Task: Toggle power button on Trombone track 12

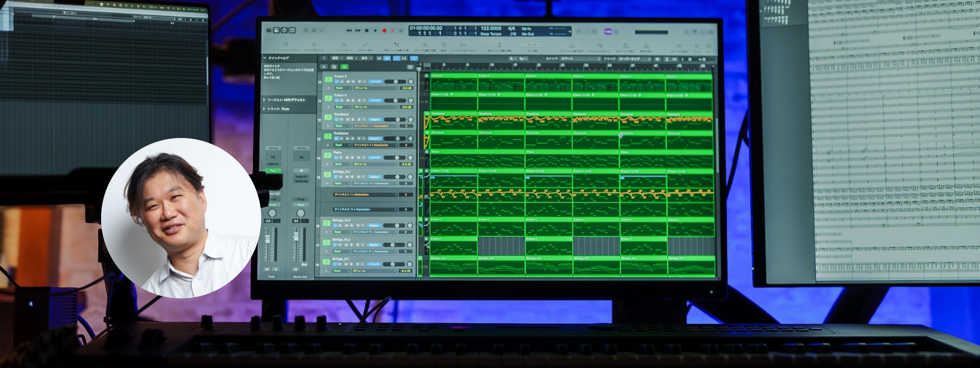Action: click(x=336, y=120)
